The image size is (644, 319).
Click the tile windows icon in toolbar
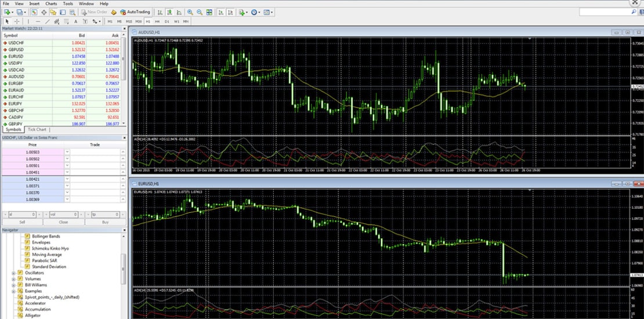click(x=209, y=12)
